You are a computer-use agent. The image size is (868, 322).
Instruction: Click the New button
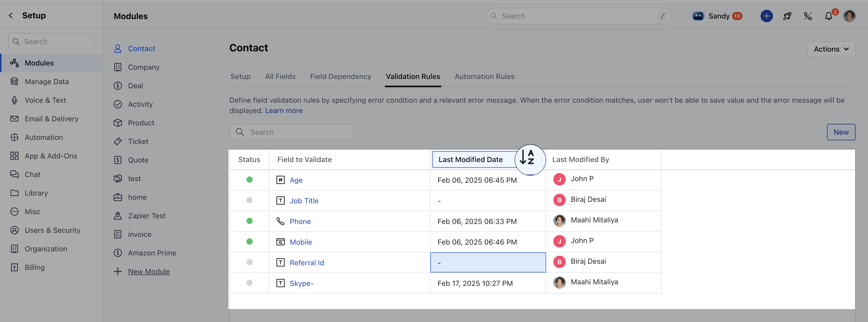841,132
